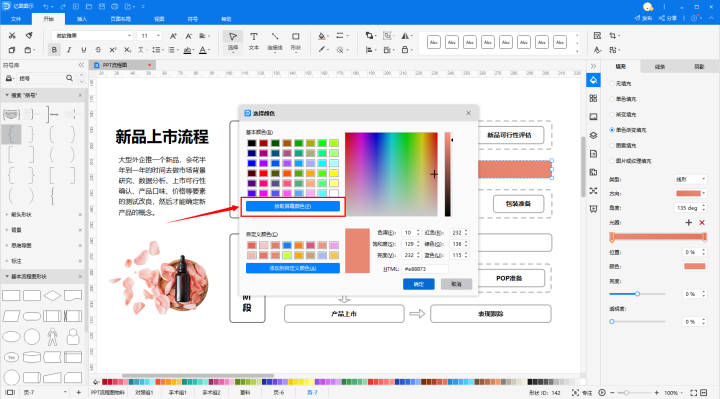Select the No fill radio option
Screen dimensions: 720x399
click(x=612, y=84)
